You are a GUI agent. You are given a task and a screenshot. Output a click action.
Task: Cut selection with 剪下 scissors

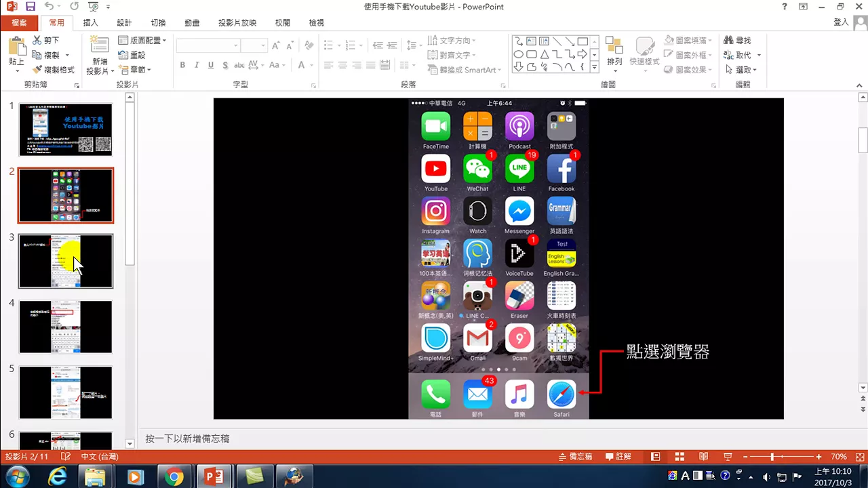click(x=47, y=41)
